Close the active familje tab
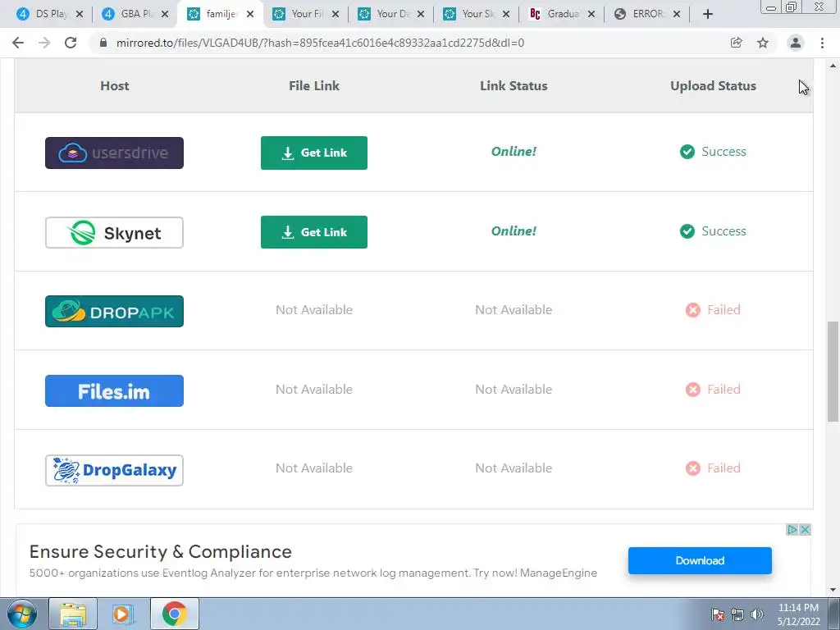The width and height of the screenshot is (840, 630). [x=250, y=14]
